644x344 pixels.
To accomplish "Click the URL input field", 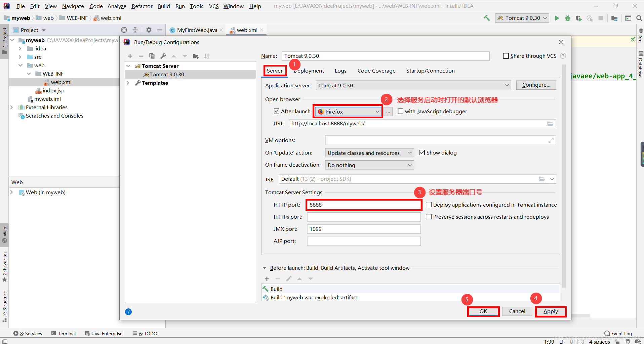I will (422, 124).
